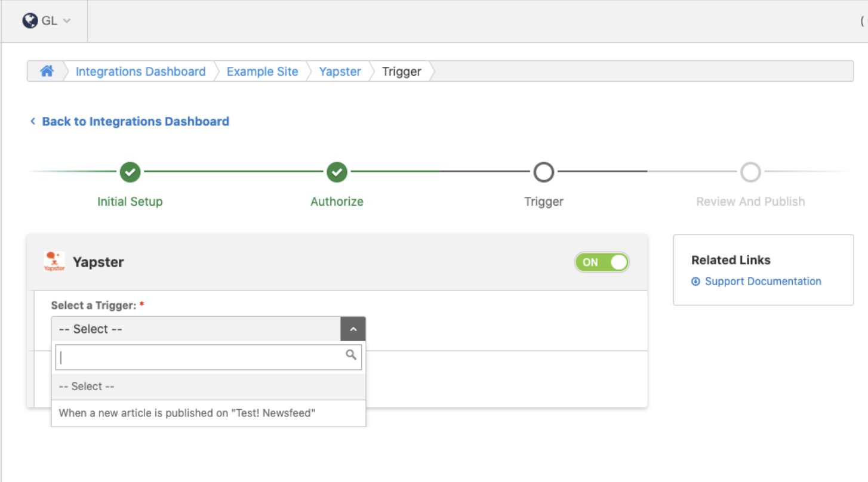Choose the 'Test! Newsfeed' article trigger option
This screenshot has width=868, height=482.
click(186, 413)
